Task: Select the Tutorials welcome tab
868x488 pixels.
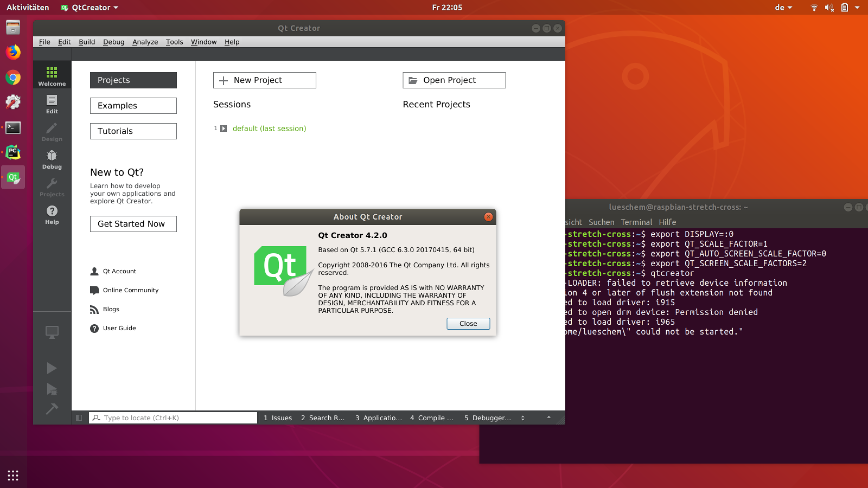Action: [x=133, y=131]
